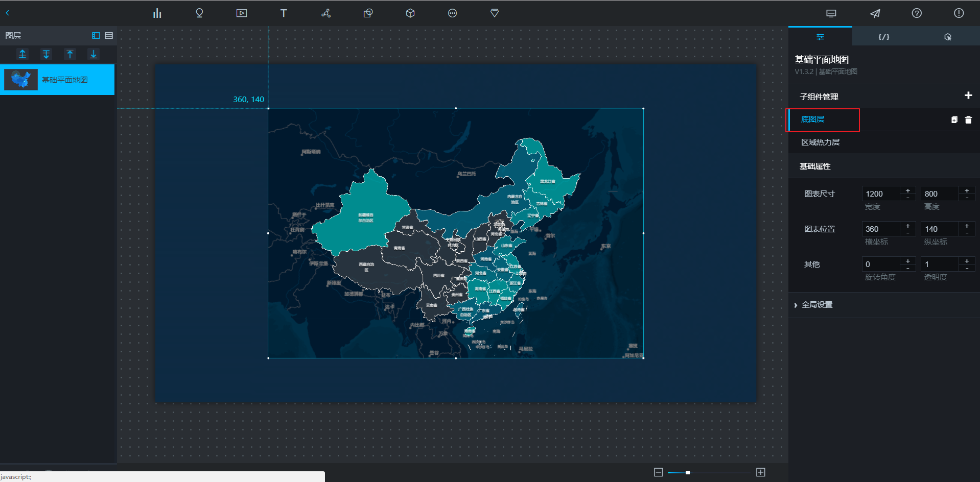Screen dimensions: 980x482
Task: Open the map components pin icon
Action: (199, 13)
